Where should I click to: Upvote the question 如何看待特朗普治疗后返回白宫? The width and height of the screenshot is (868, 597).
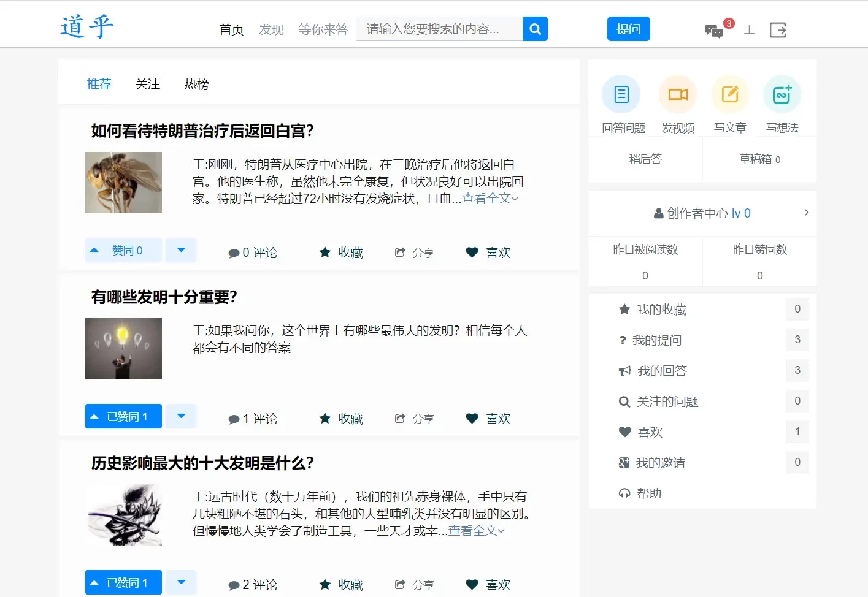point(123,250)
